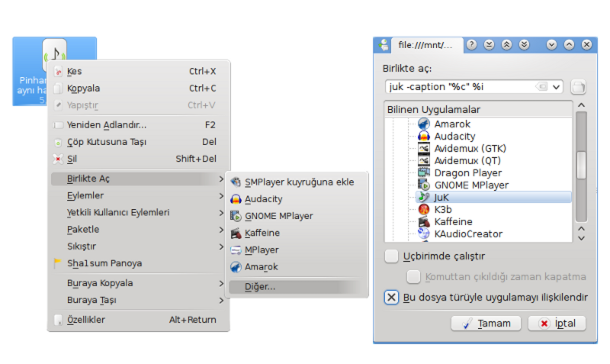
Task: Click the Avidemux (GTK) icon in list
Action: [x=424, y=148]
